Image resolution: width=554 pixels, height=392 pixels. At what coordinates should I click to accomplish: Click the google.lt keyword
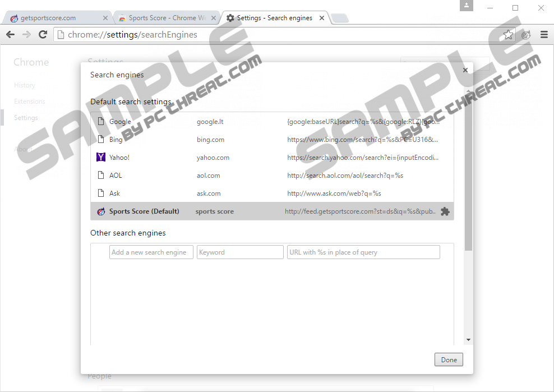tap(210, 122)
